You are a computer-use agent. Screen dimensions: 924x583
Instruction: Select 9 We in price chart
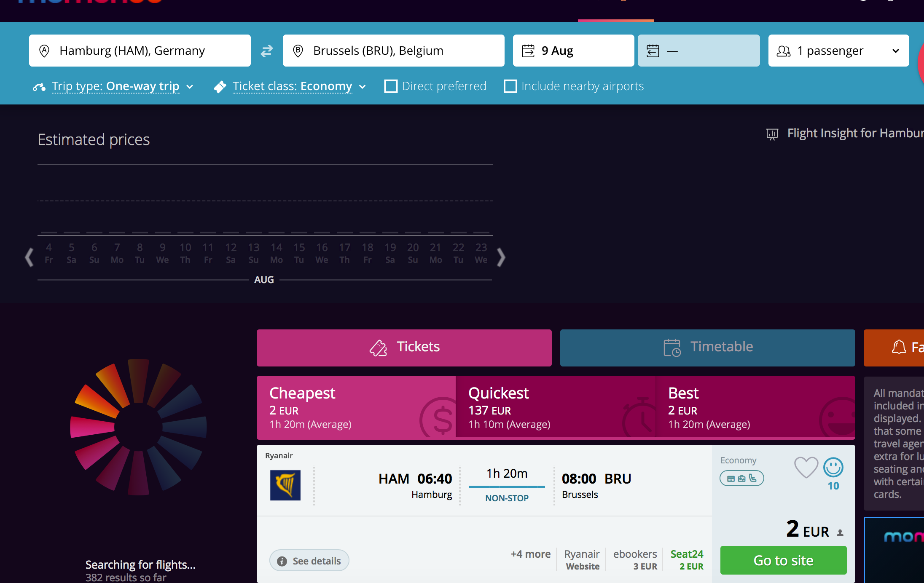coord(162,253)
